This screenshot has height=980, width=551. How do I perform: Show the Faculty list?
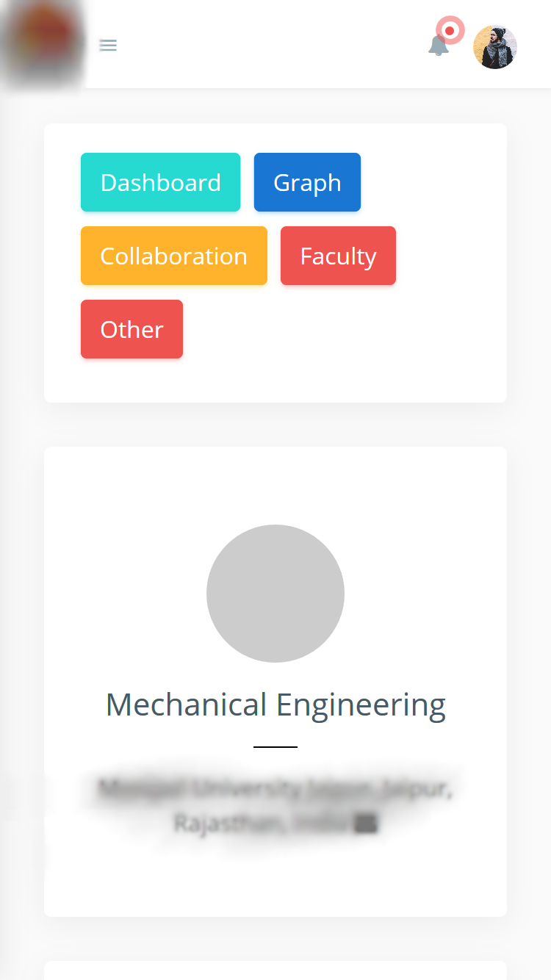(x=338, y=256)
